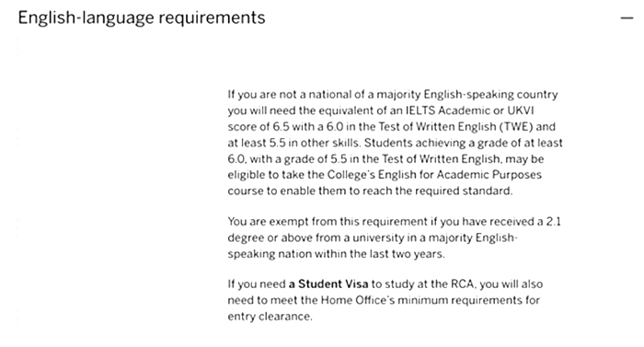Click the text at least 5.5 in other skills

293,143
